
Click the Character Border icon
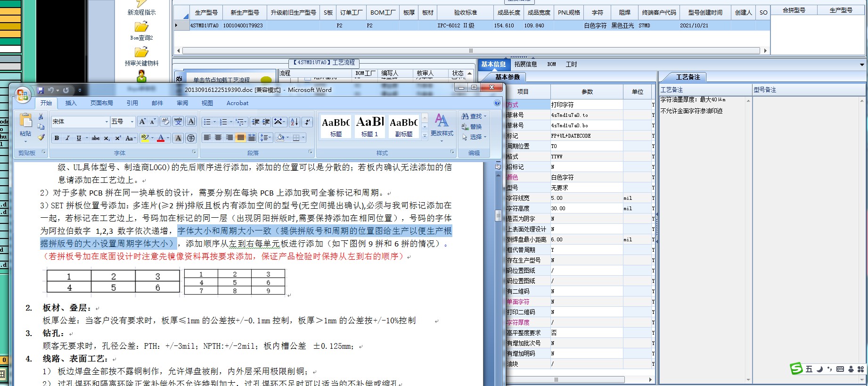pyautogui.click(x=191, y=122)
